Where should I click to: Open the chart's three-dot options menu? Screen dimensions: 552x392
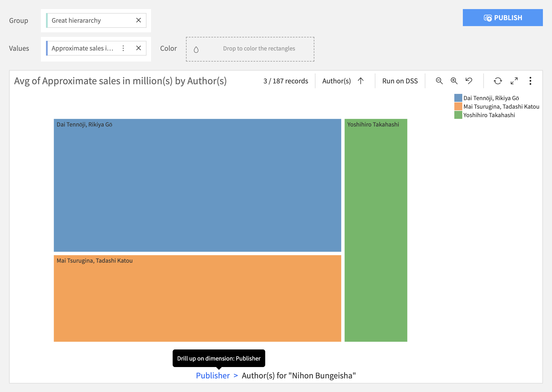(x=530, y=81)
